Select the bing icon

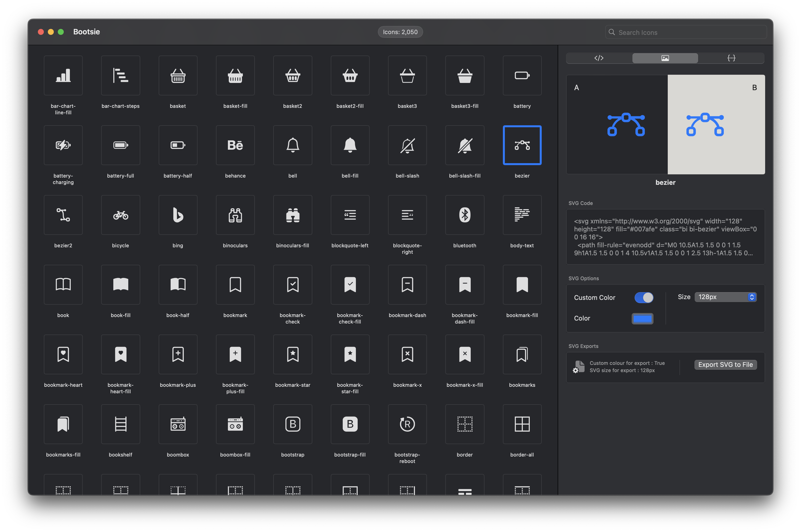pos(178,215)
